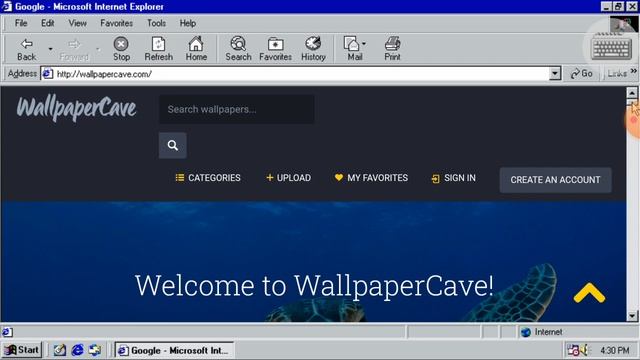The width and height of the screenshot is (640, 360).
Task: Print the current page
Action: tap(392, 49)
